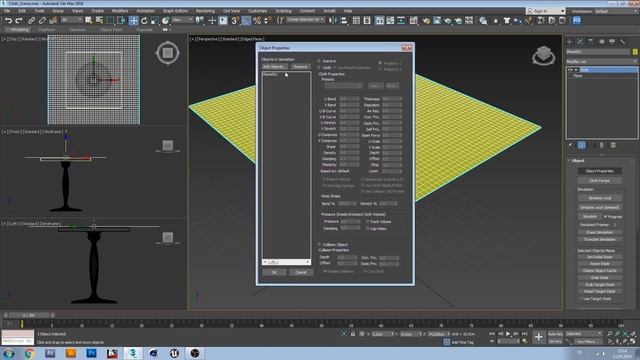Viewport: 640px width, 360px height.
Task: Toggle the Angle Snap icon
Action: (x=246, y=20)
